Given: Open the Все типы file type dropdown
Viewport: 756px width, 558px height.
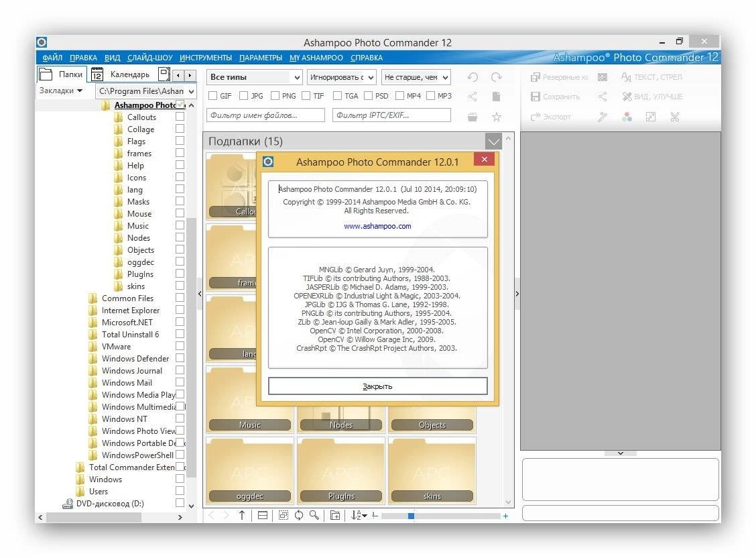Looking at the screenshot, I should click(255, 77).
